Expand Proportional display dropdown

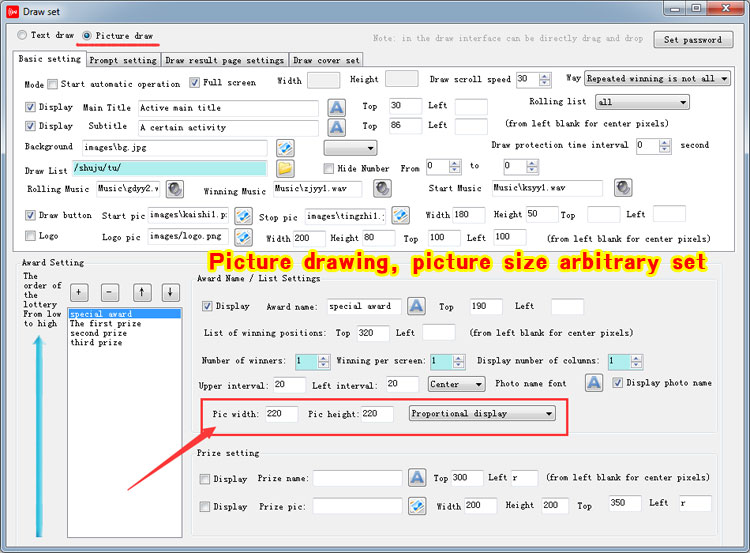pos(482,413)
